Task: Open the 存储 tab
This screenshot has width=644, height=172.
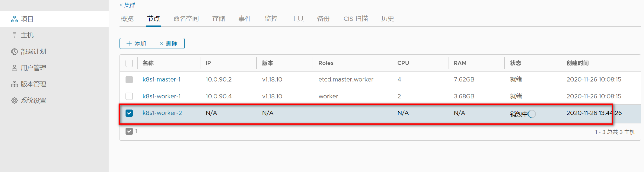Action: 218,19
